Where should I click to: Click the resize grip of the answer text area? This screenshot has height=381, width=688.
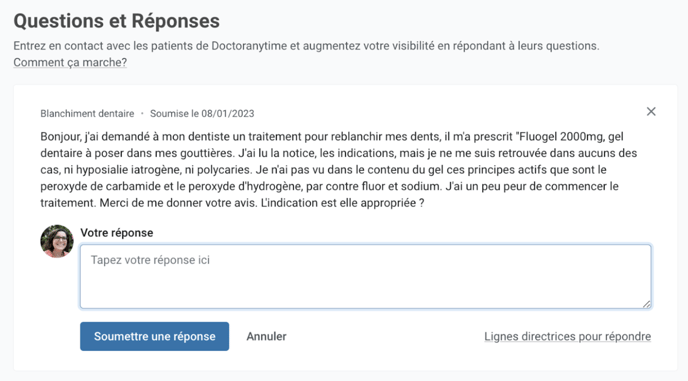pos(647,304)
